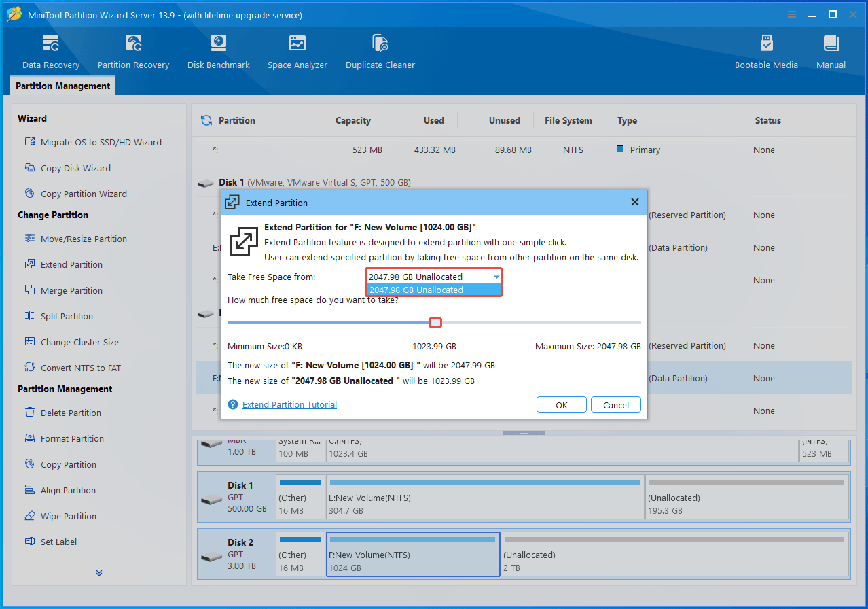Image resolution: width=868 pixels, height=609 pixels.
Task: Select Align Partition
Action: [x=60, y=490]
